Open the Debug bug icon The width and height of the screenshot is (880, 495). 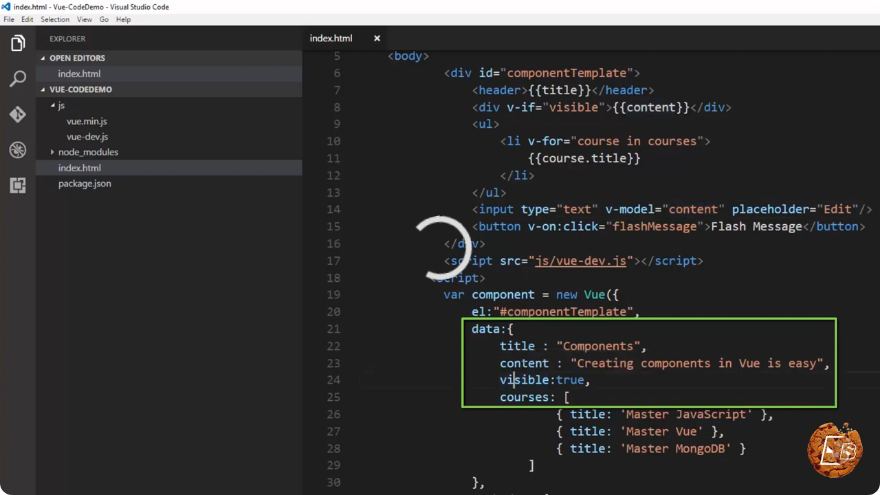18,150
